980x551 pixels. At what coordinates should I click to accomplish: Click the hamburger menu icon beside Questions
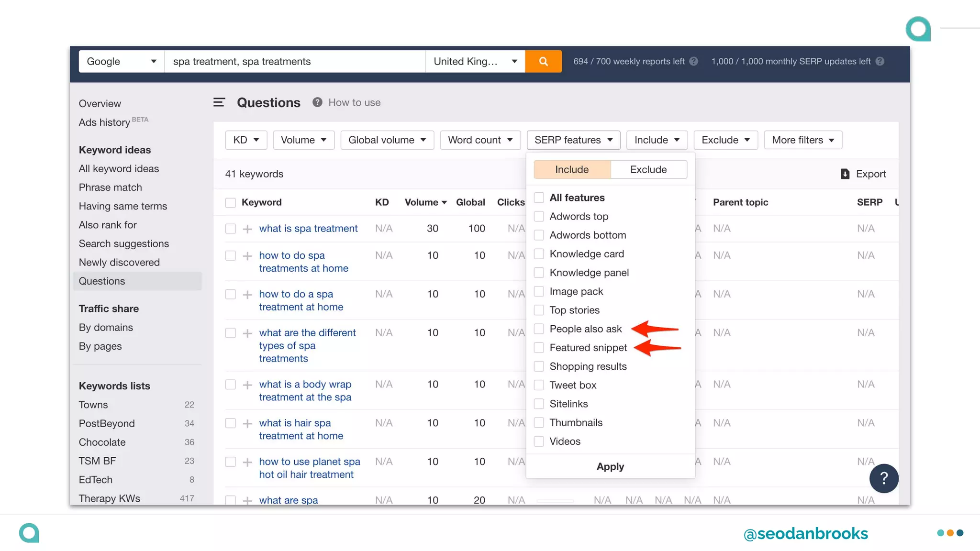pyautogui.click(x=219, y=102)
